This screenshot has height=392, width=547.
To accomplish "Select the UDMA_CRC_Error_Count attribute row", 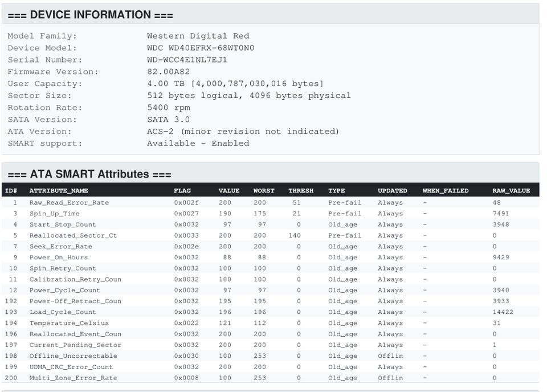I will point(71,367).
